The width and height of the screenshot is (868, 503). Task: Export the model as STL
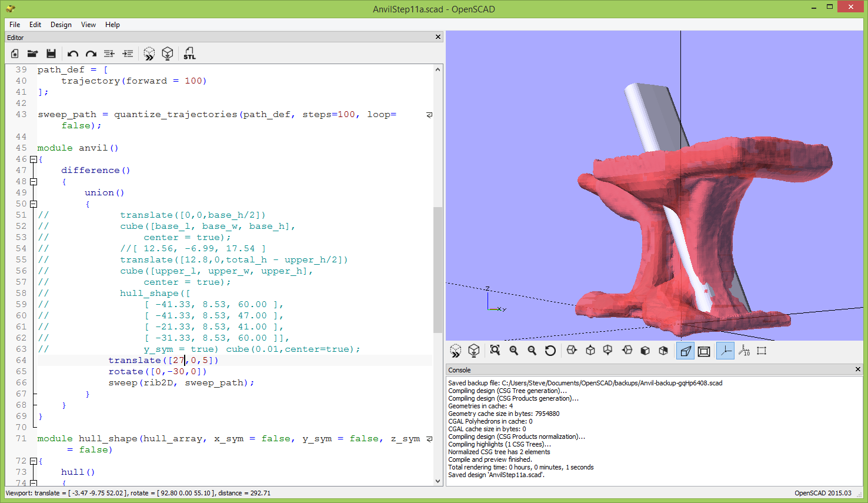pos(189,54)
